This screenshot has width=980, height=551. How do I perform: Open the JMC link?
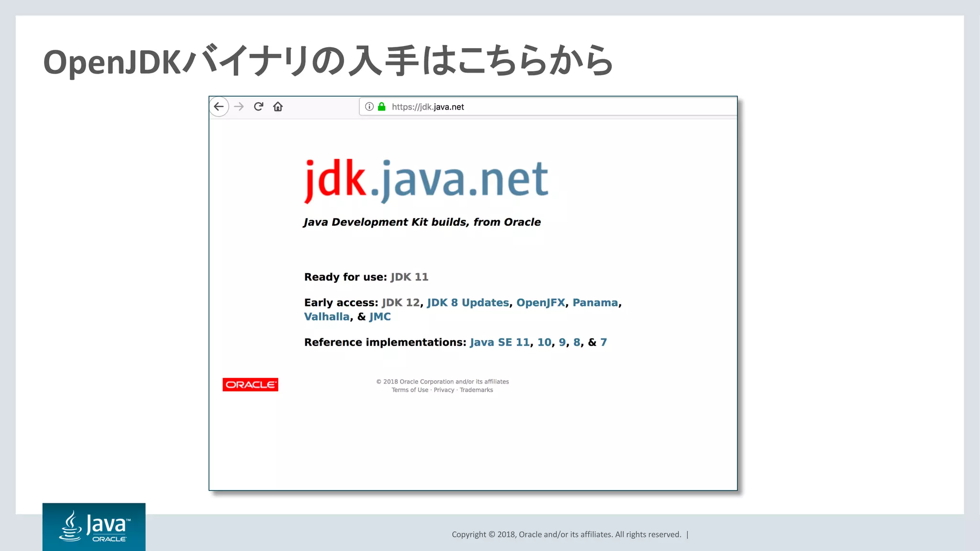(380, 317)
